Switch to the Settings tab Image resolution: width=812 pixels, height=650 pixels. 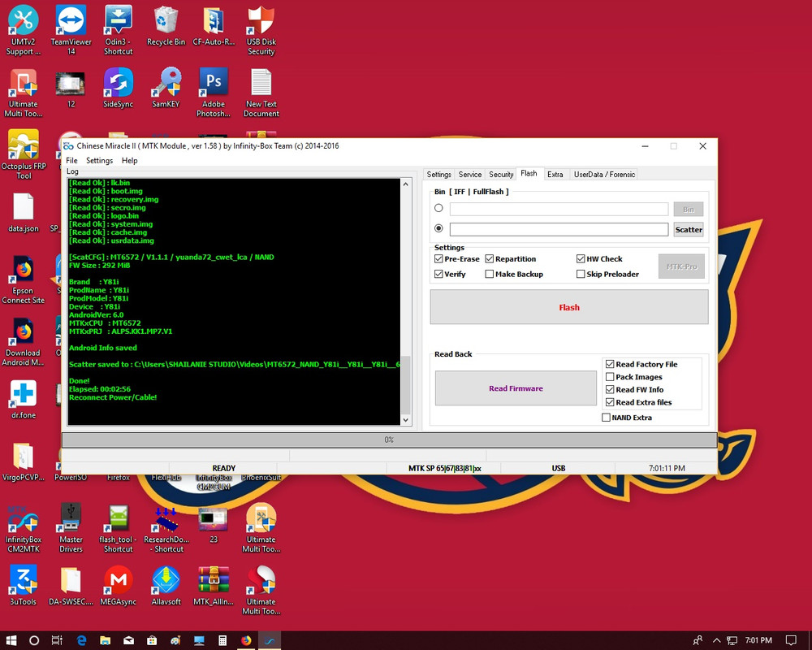pyautogui.click(x=438, y=175)
